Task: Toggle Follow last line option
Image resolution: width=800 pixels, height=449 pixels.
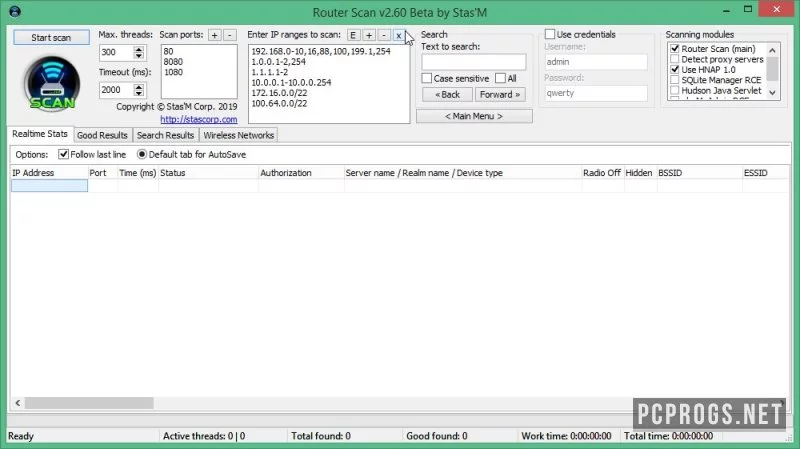Action: click(63, 154)
